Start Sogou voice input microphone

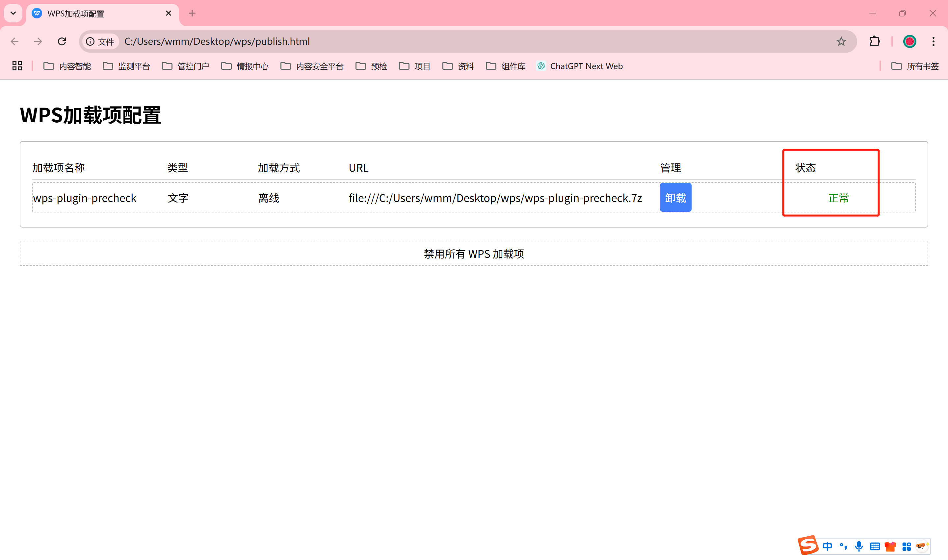tap(859, 546)
